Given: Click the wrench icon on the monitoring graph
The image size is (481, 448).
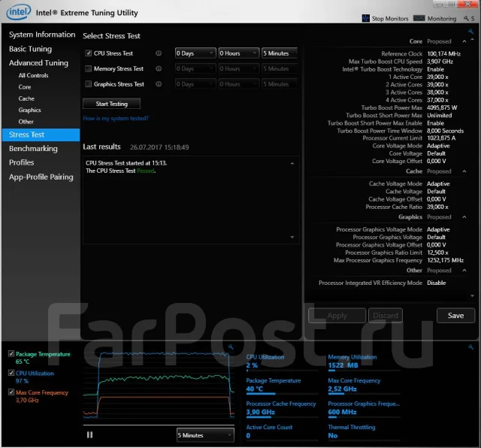Looking at the screenshot, I should click(x=231, y=347).
